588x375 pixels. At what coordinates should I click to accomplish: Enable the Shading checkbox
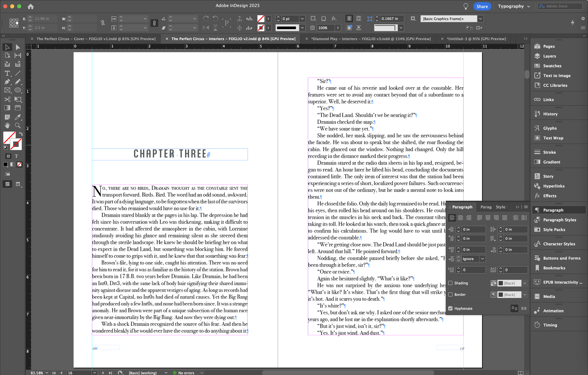click(450, 283)
